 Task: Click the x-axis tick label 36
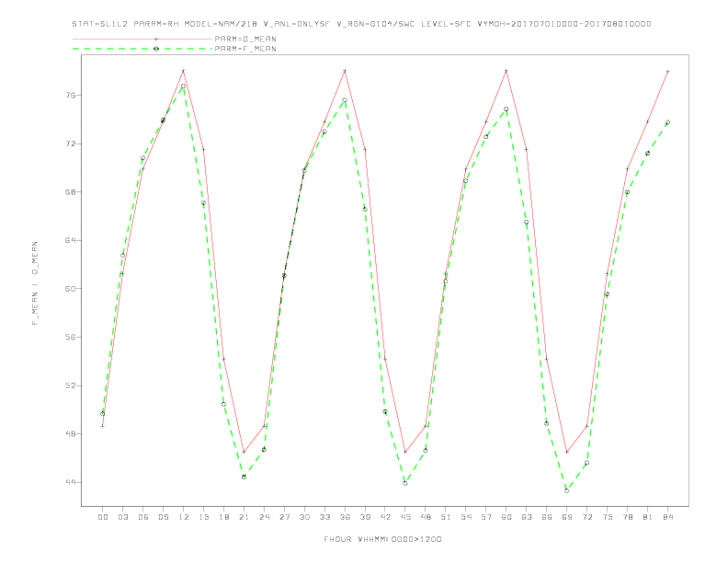[x=345, y=517]
